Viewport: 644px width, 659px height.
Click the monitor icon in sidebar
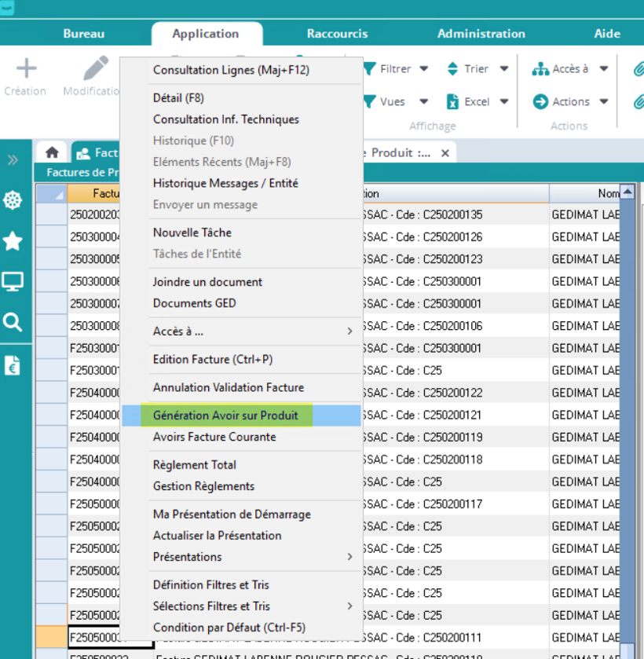click(13, 282)
